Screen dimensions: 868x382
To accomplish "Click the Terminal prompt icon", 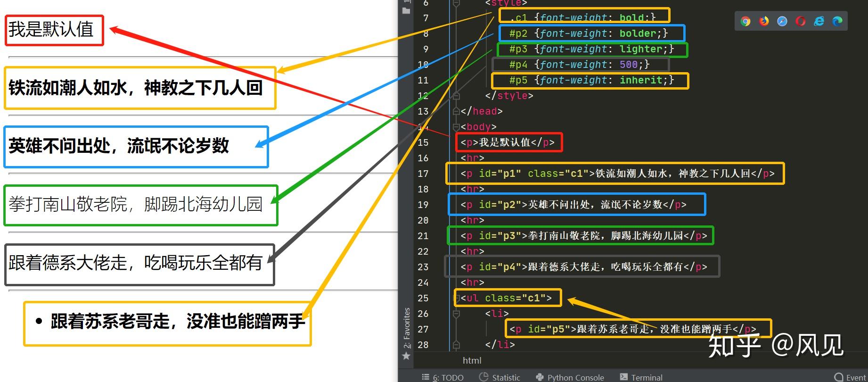I will click(x=624, y=377).
